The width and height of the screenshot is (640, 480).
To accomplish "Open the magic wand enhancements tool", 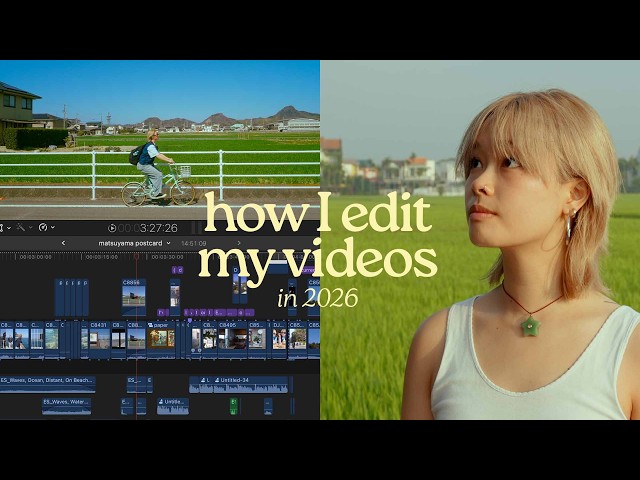I will pos(20,227).
